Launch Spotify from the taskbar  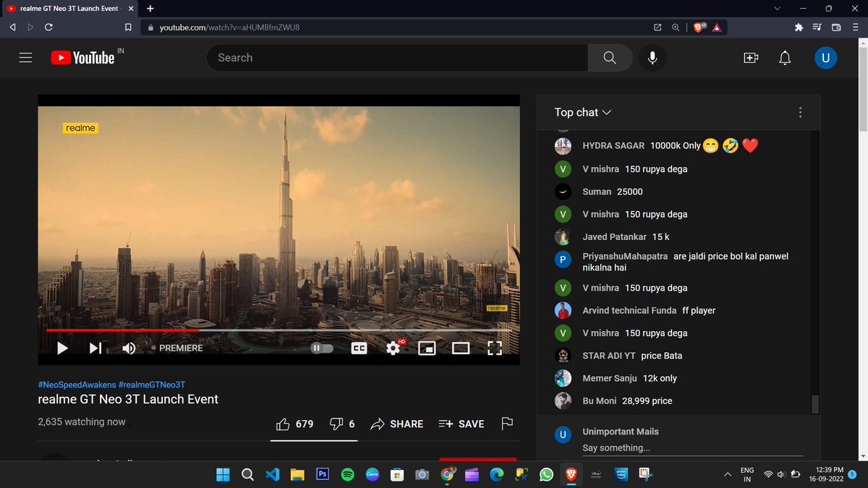tap(346, 474)
